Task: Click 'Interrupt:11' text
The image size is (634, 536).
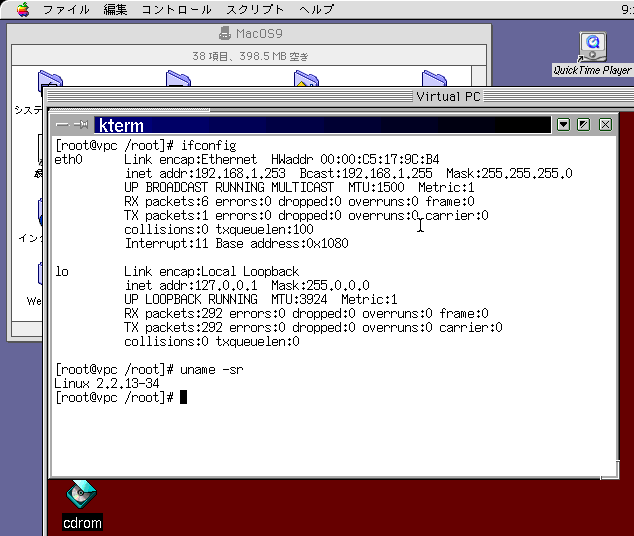Action: click(x=166, y=243)
